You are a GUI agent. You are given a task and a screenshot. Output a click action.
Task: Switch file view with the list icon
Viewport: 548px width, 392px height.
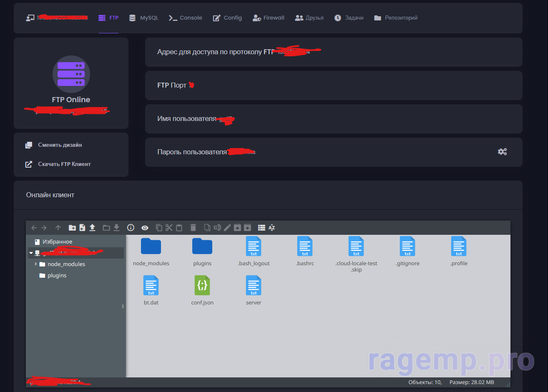point(261,228)
